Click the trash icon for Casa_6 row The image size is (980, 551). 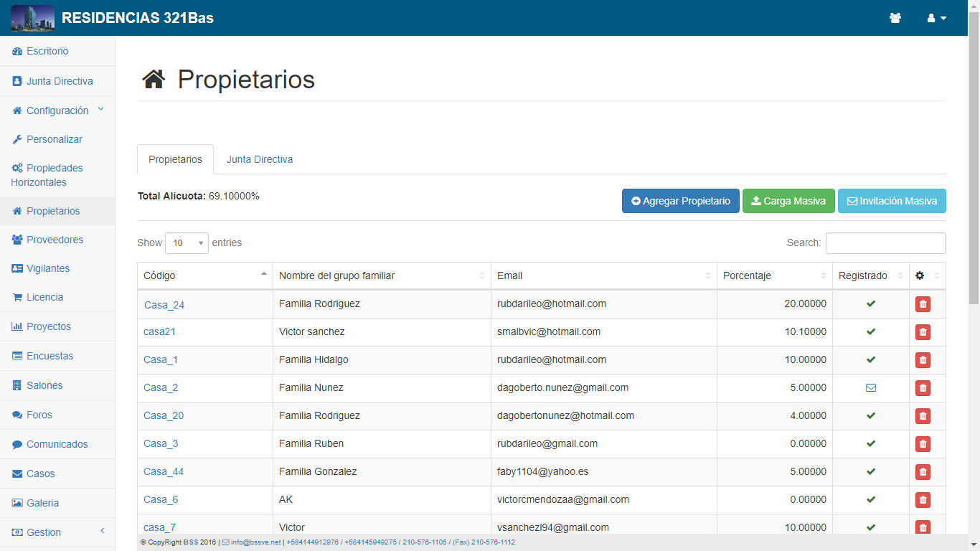pyautogui.click(x=923, y=500)
